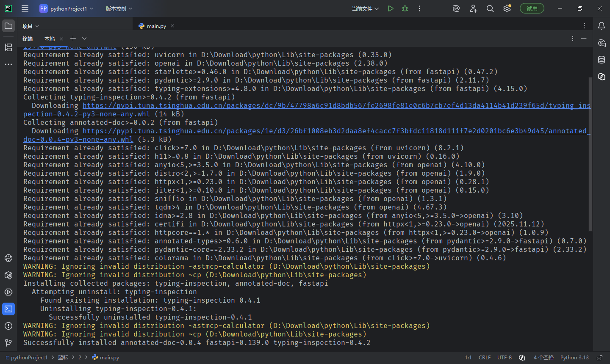610x364 pixels.
Task: Select the 本地 terminal tab
Action: 50,39
